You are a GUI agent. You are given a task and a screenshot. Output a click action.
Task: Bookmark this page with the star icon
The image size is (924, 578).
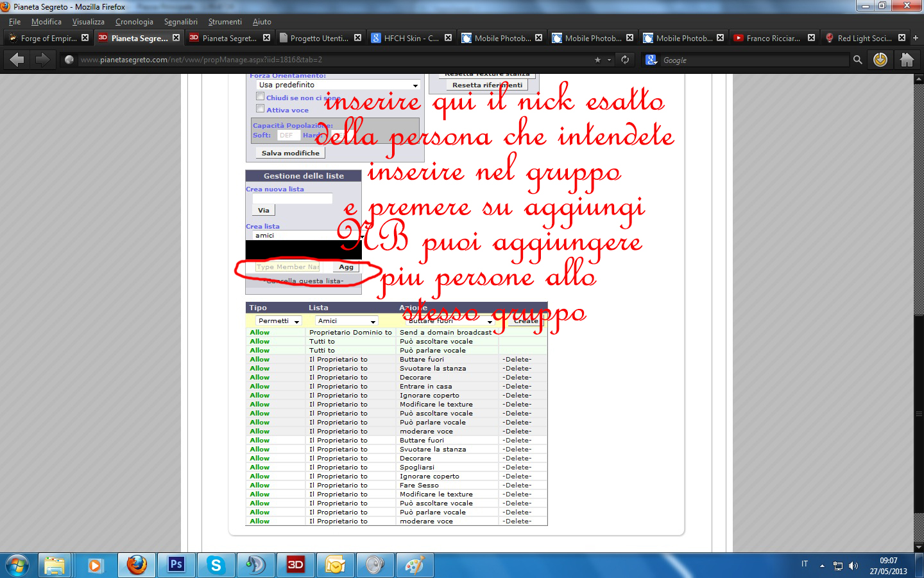[x=597, y=60]
